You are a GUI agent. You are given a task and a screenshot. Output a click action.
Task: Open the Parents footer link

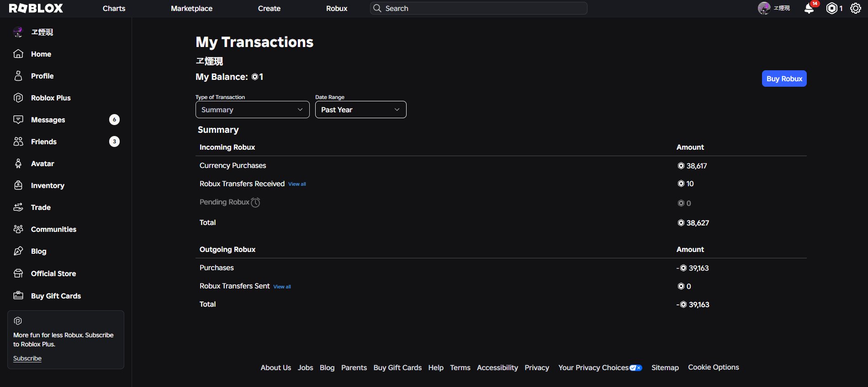(x=354, y=368)
